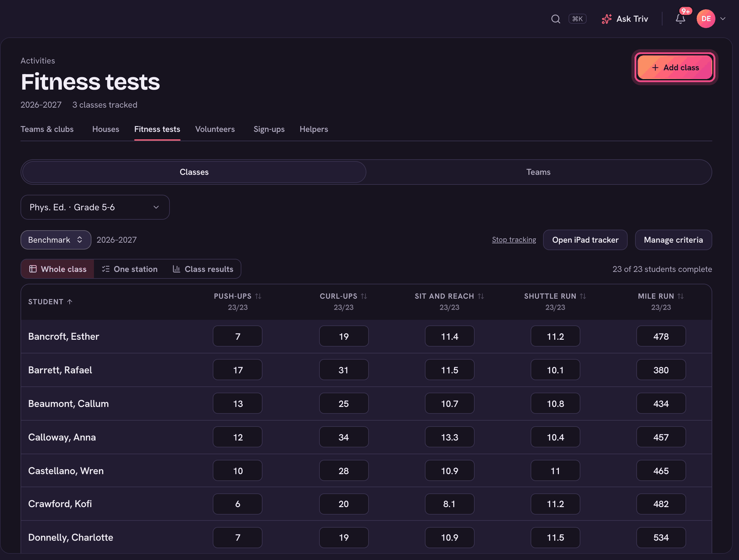
Task: Click the One station list icon
Action: [106, 269]
